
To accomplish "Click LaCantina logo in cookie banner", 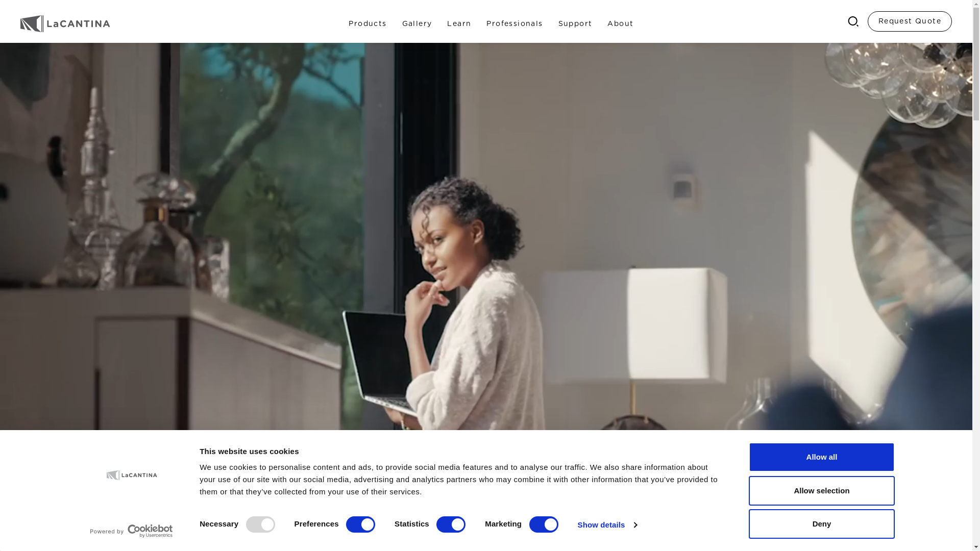I will [132, 475].
